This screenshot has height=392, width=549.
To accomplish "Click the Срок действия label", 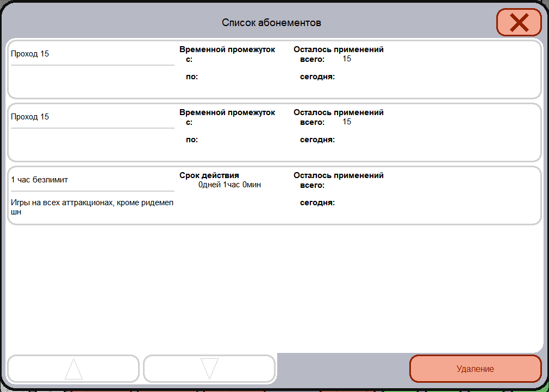I will click(209, 175).
